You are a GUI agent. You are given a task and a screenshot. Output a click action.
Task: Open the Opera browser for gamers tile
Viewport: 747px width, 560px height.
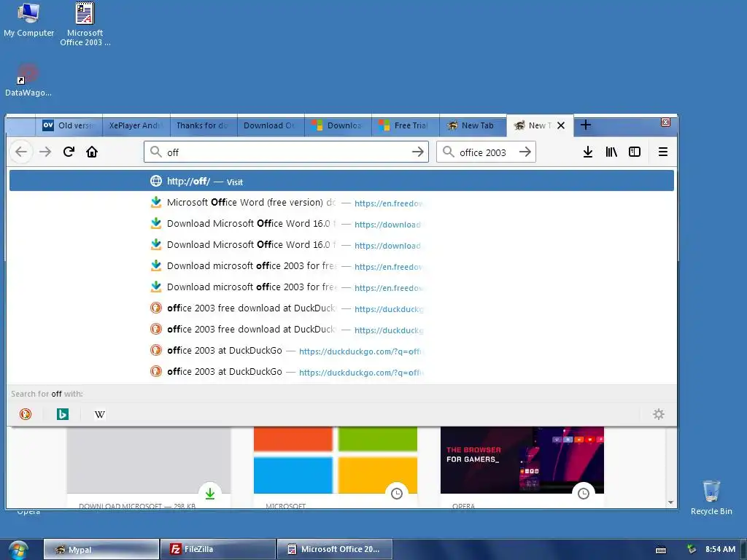522,460
